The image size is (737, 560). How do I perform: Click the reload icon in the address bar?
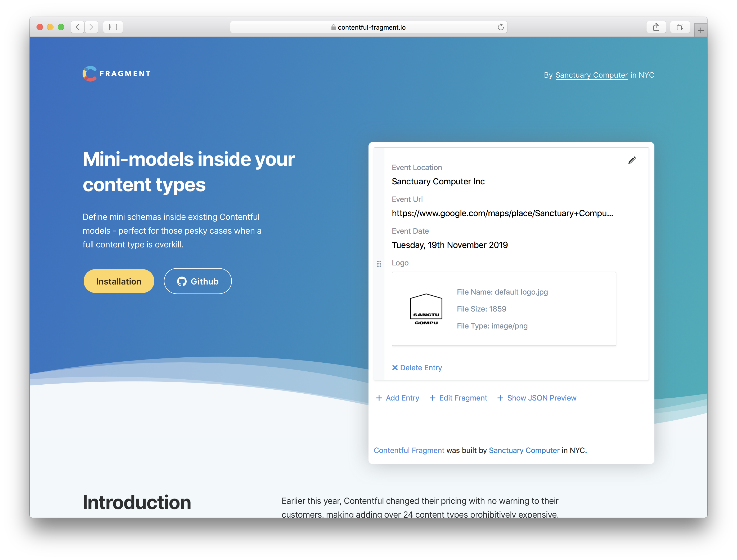(500, 27)
